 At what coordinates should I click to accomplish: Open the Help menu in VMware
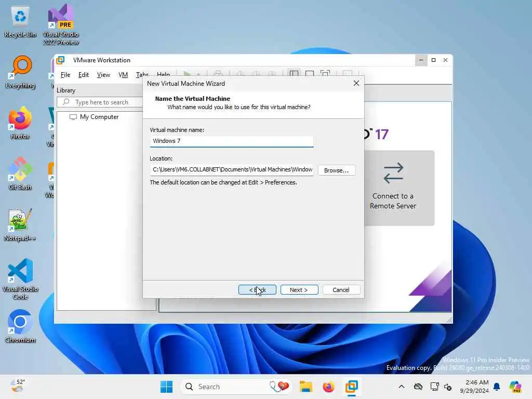point(163,74)
